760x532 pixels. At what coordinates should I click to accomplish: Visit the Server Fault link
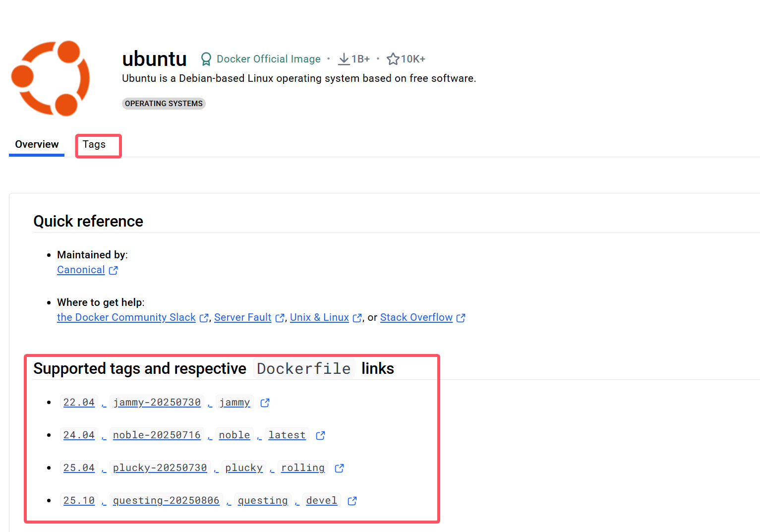[x=242, y=318]
